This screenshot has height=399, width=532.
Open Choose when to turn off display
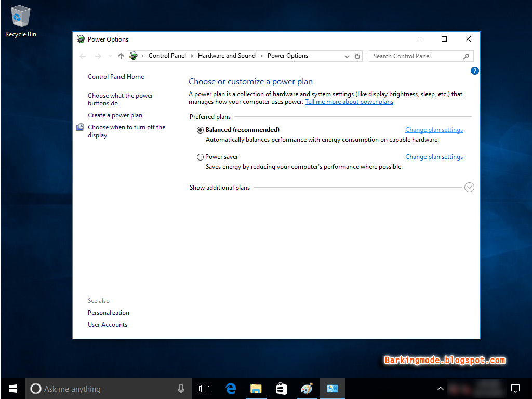coord(127,131)
